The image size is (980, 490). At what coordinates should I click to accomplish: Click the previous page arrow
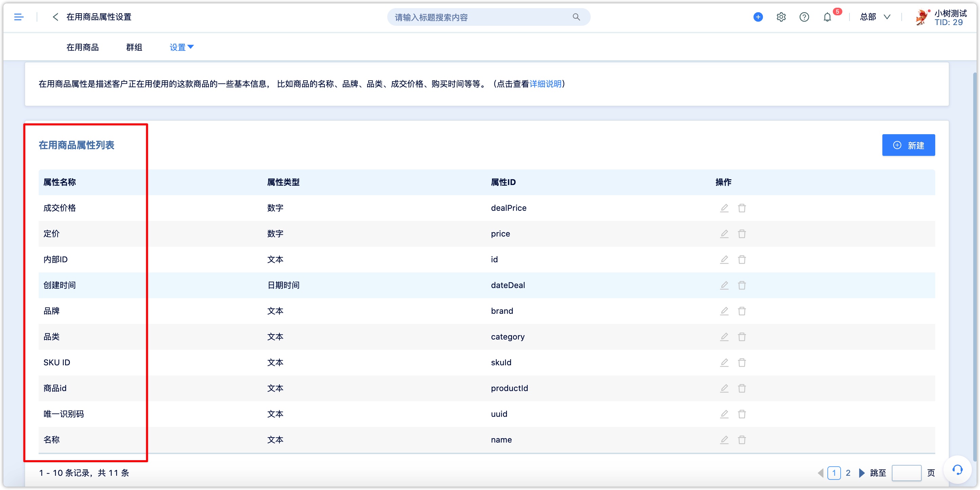click(x=821, y=473)
